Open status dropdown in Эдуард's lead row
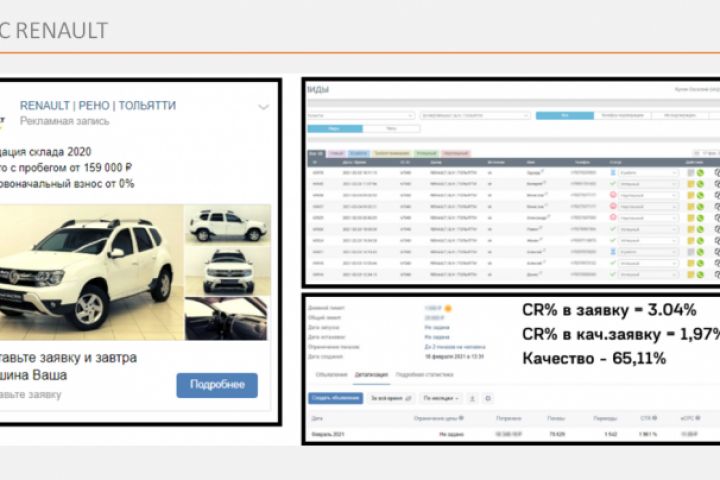Image resolution: width=720 pixels, height=480 pixels. coord(648,173)
